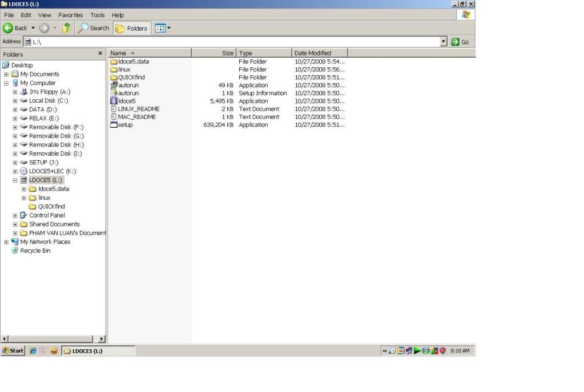Select the autorun Application file icon
The width and height of the screenshot is (584, 392).
(114, 85)
